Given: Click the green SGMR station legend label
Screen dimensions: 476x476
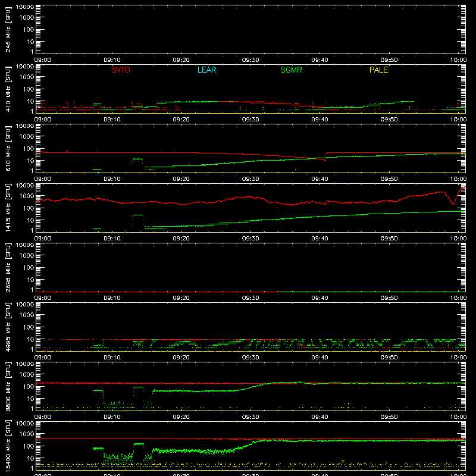Looking at the screenshot, I should [x=291, y=70].
